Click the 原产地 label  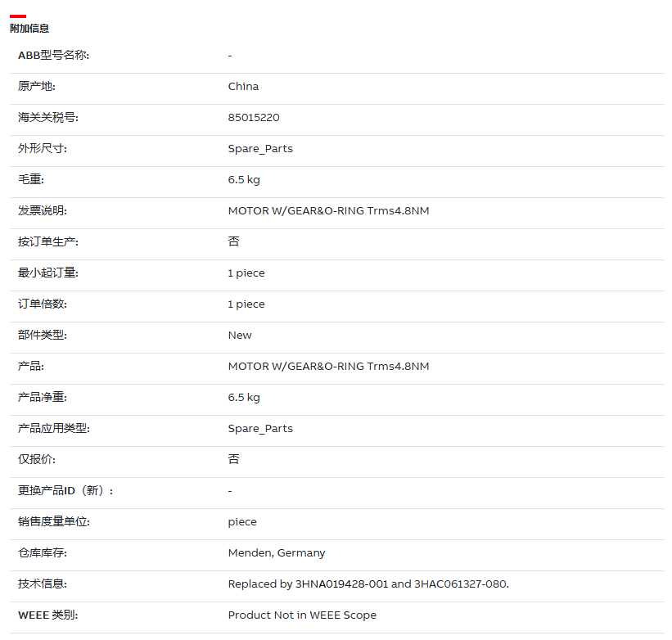click(x=37, y=87)
